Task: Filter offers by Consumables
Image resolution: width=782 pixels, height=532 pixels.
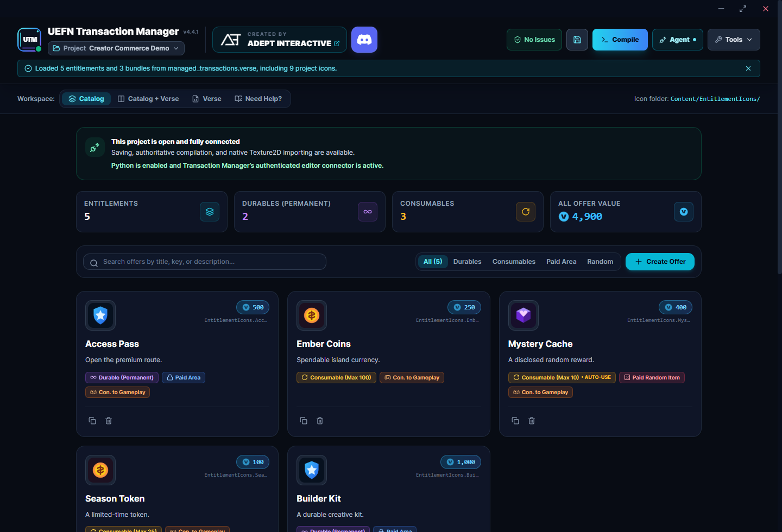Action: tap(514, 262)
